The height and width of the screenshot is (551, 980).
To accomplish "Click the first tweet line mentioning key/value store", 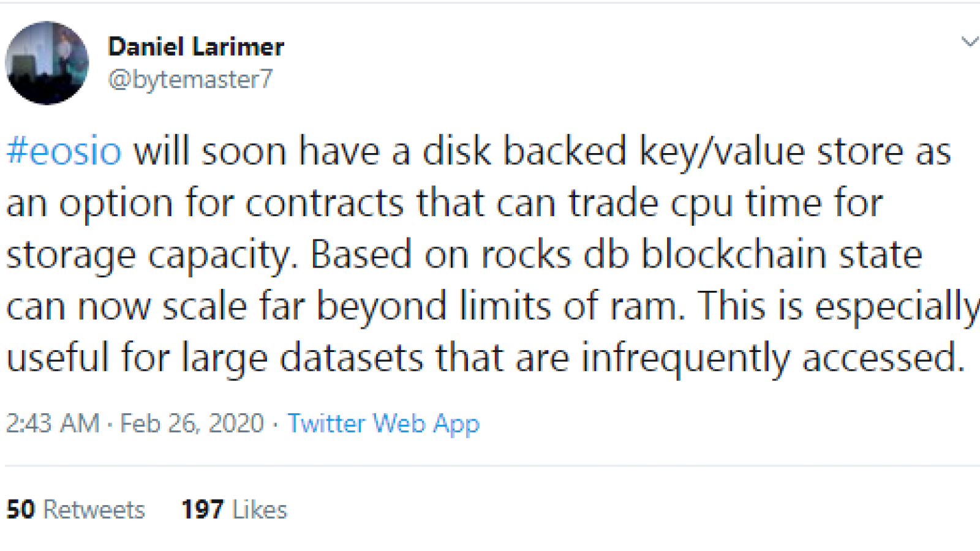I will tap(478, 151).
